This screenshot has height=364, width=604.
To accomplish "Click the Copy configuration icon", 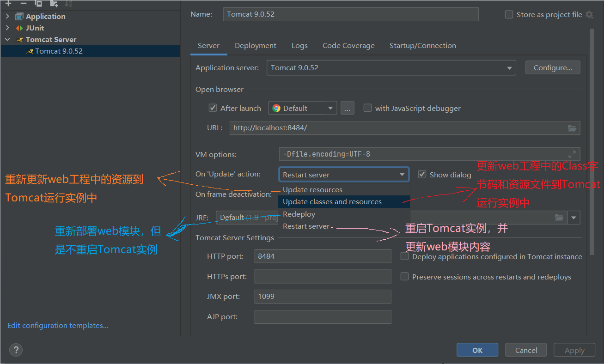I will pyautogui.click(x=39, y=3).
